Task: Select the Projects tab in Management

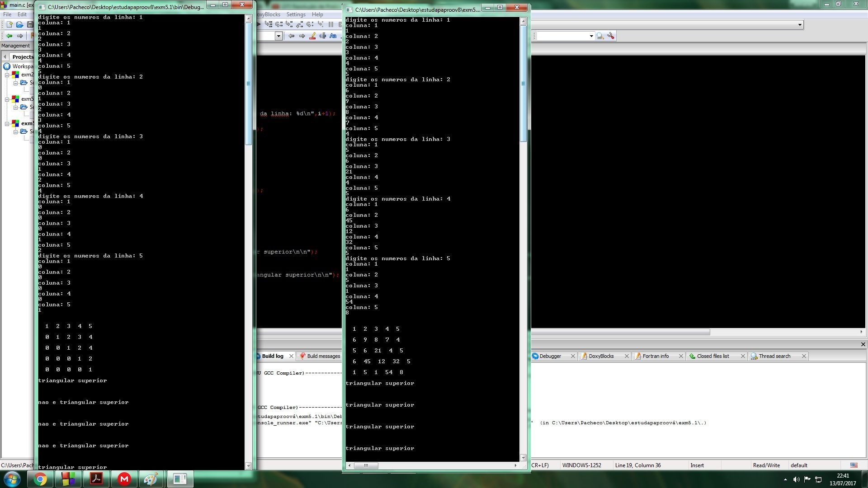Action: click(x=23, y=56)
